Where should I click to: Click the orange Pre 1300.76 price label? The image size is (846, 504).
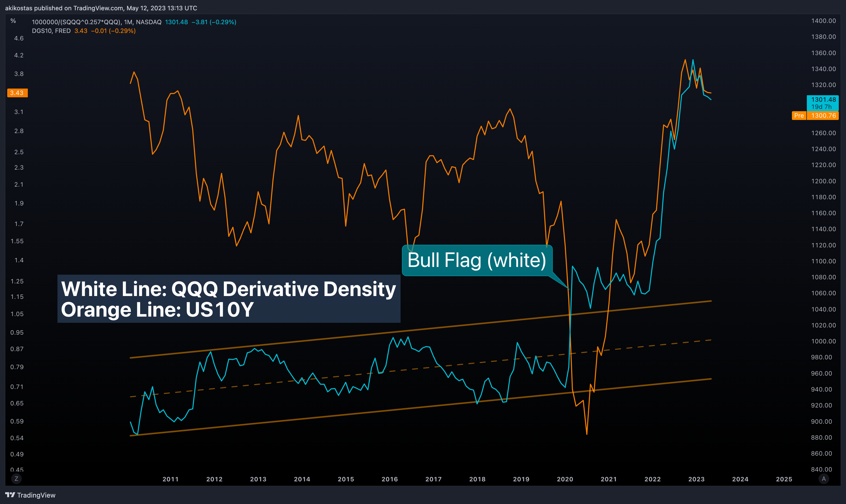coord(815,116)
